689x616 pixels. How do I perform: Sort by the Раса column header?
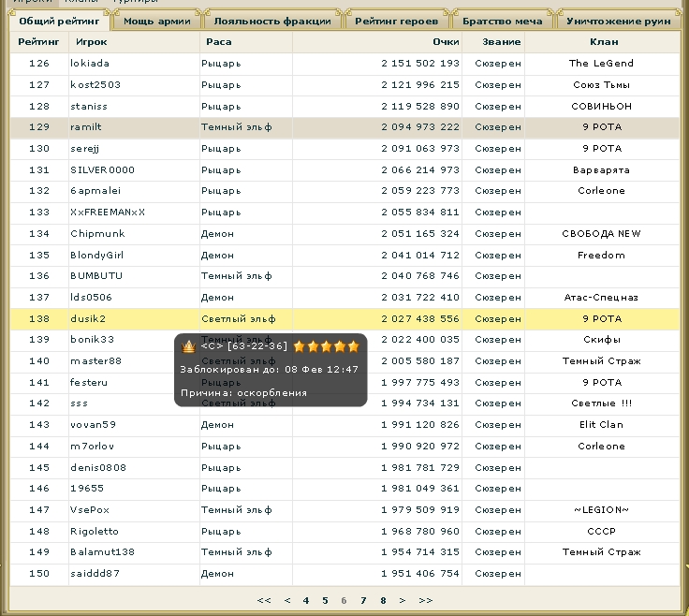(218, 42)
